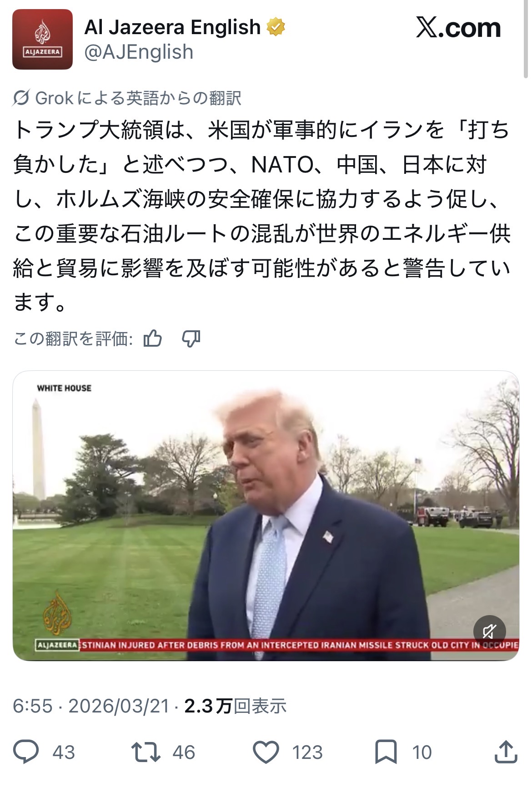Tap the repost arrows icon
The width and height of the screenshot is (532, 788).
pyautogui.click(x=146, y=752)
